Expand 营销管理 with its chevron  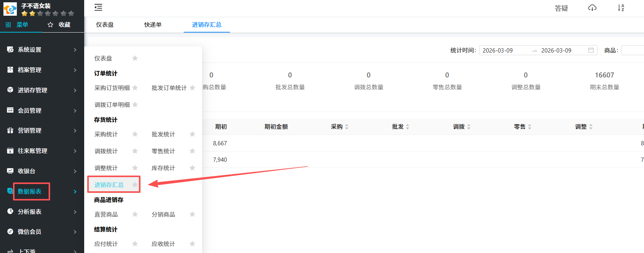click(75, 131)
